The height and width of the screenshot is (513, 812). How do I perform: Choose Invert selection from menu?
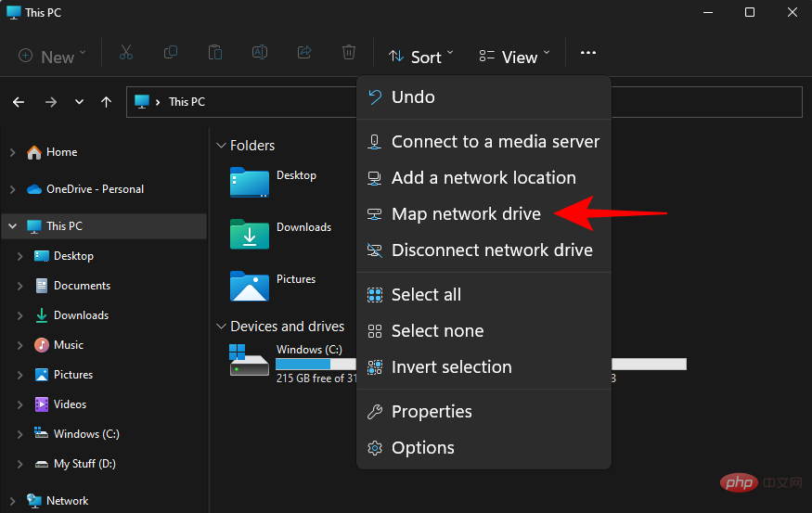[483, 367]
